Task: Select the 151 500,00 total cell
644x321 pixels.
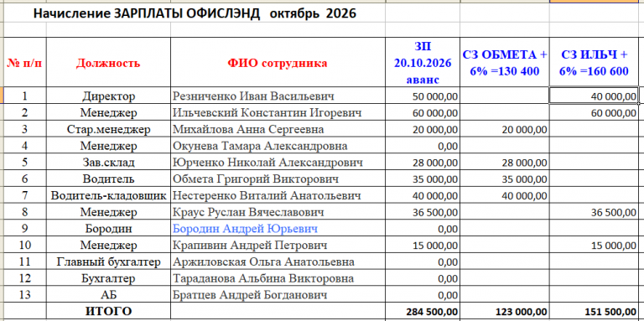Action: point(594,312)
